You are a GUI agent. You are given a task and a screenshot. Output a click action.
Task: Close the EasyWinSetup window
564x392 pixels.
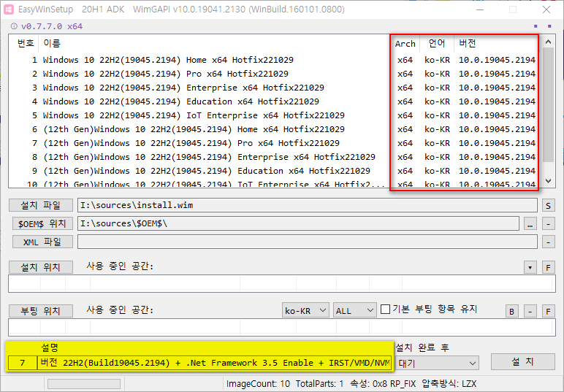[546, 9]
